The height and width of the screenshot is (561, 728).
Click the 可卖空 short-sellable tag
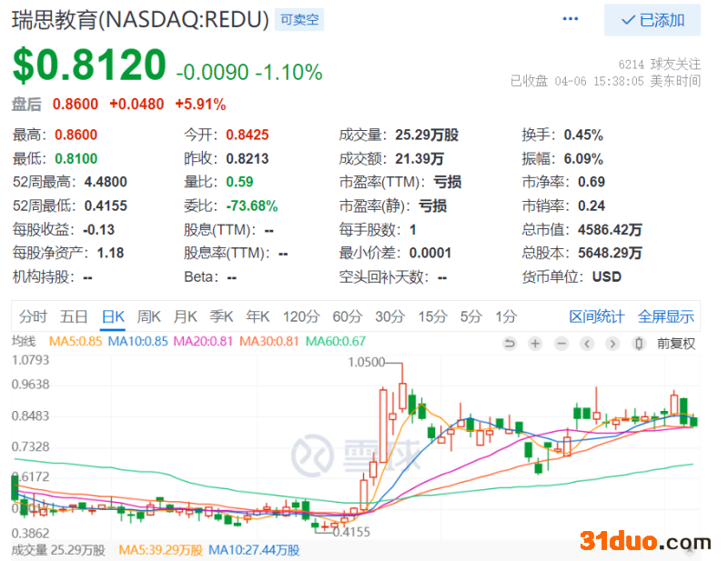tap(299, 19)
